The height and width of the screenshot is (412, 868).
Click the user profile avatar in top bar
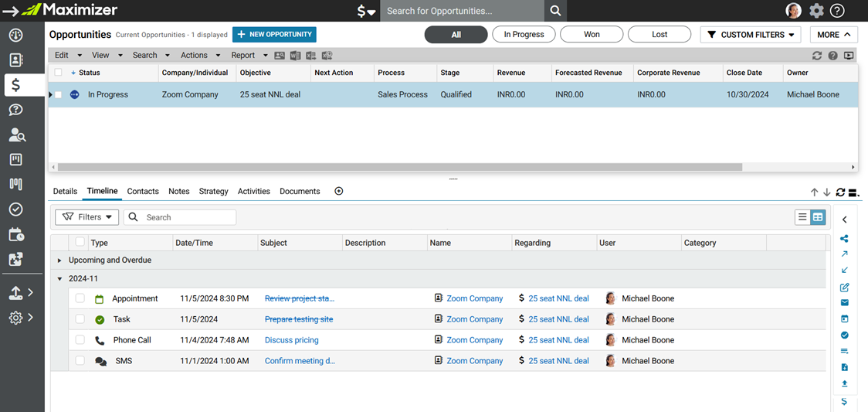point(794,11)
